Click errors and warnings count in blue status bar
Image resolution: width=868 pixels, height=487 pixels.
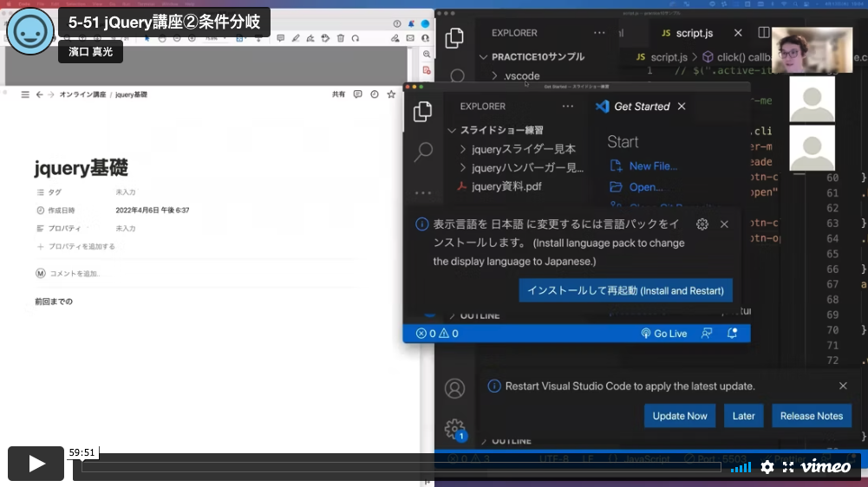pos(437,333)
